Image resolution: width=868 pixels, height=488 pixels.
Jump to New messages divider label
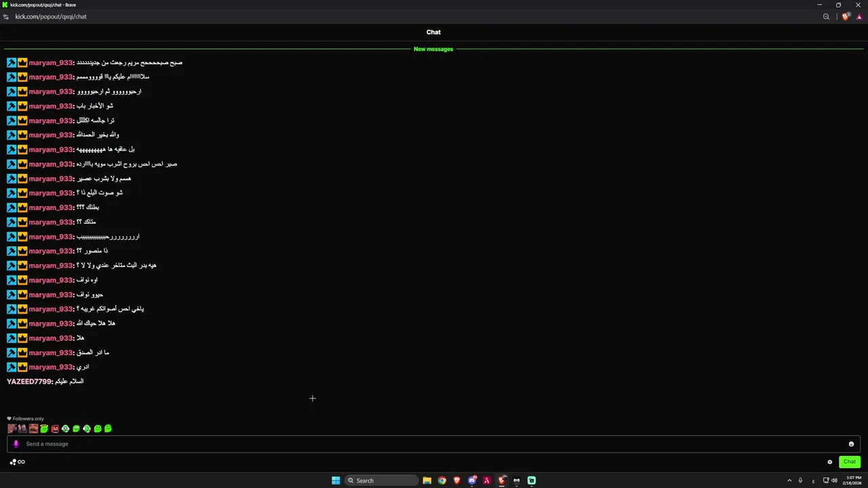click(433, 49)
